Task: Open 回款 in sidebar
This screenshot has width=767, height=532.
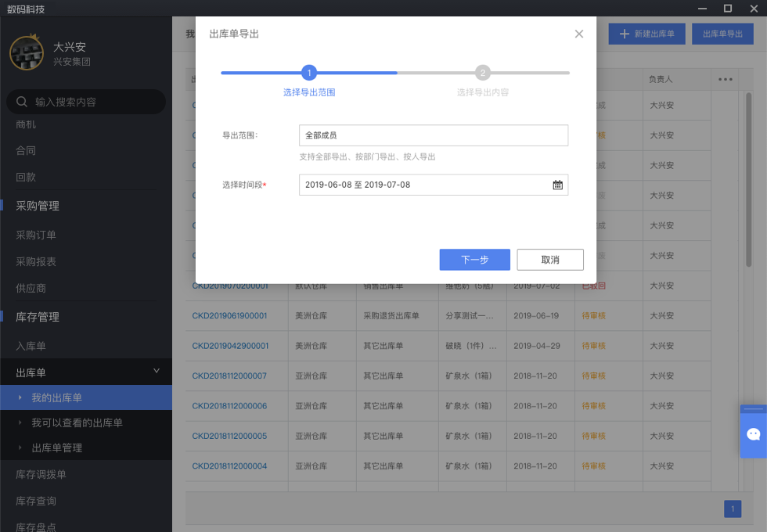Action: [26, 177]
